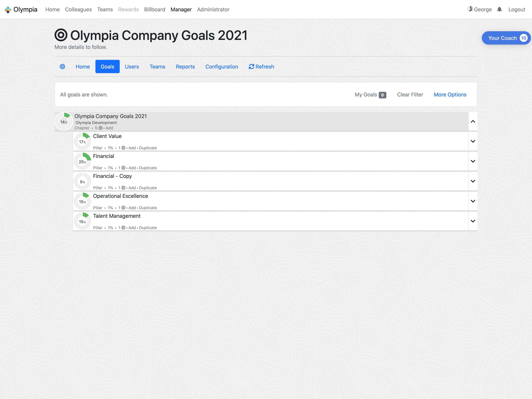Collapse the Olympia Company Goals 2021 chapter

pos(473,122)
